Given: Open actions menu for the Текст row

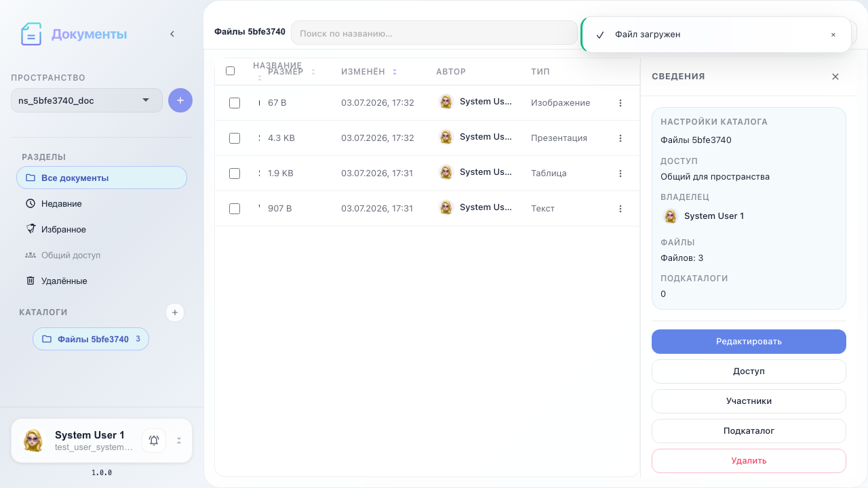Looking at the screenshot, I should pyautogui.click(x=620, y=209).
